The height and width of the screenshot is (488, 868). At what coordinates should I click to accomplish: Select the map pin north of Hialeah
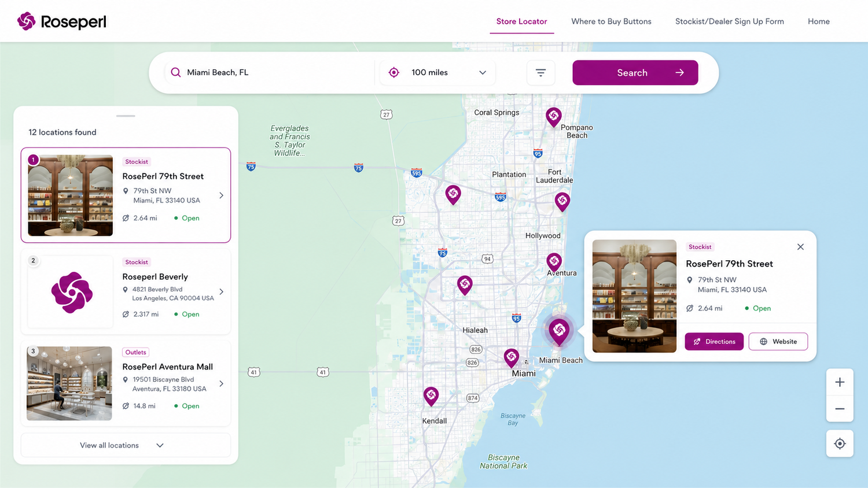click(465, 285)
